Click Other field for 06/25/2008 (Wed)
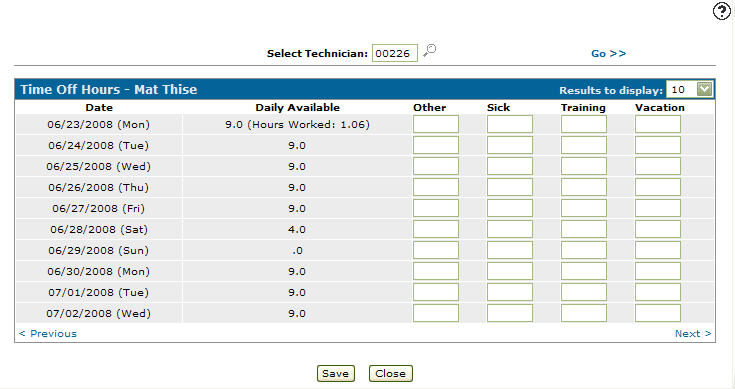Viewport: 735px width, 389px height. click(x=436, y=166)
